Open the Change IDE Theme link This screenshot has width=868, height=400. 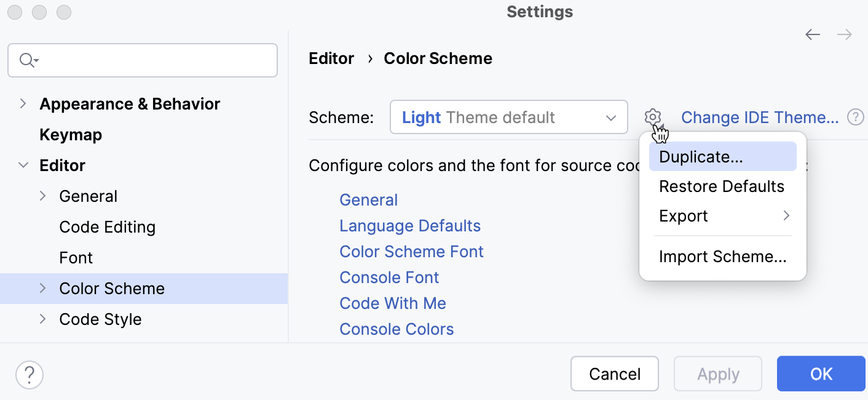pos(760,117)
